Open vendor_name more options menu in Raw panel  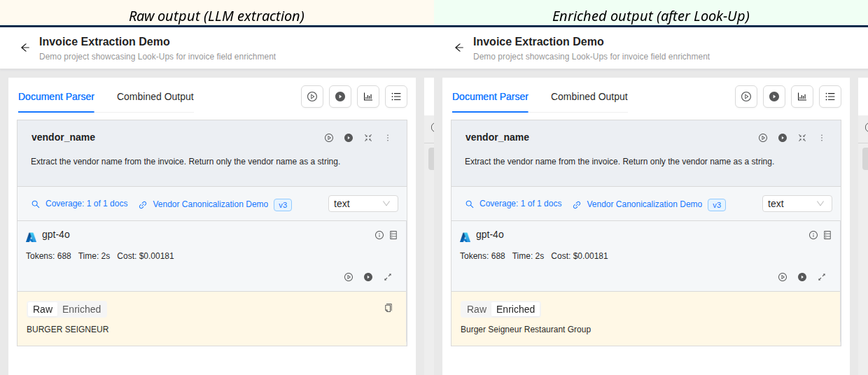pyautogui.click(x=388, y=138)
